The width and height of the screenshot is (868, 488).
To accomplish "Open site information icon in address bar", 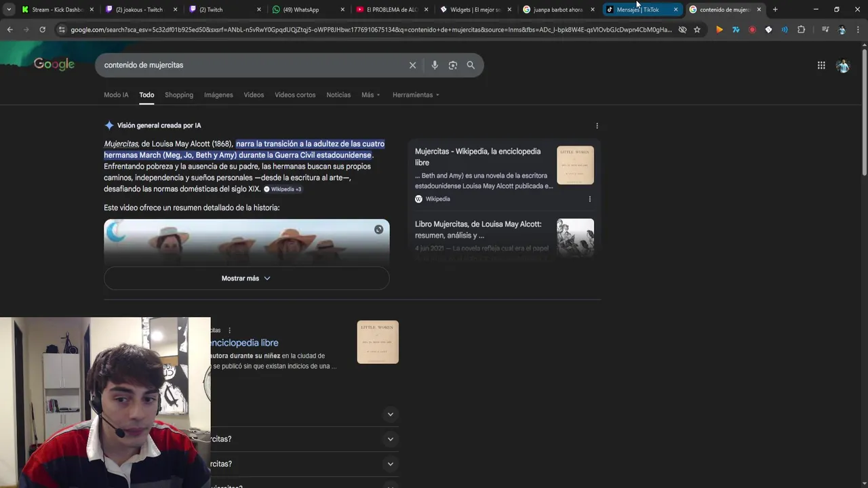I will tap(62, 30).
